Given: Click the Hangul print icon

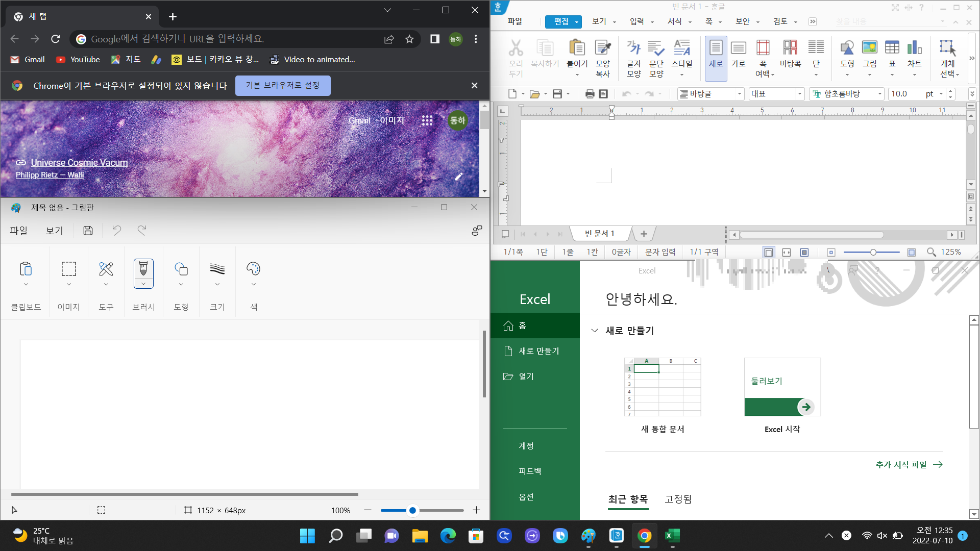Looking at the screenshot, I should coord(590,94).
